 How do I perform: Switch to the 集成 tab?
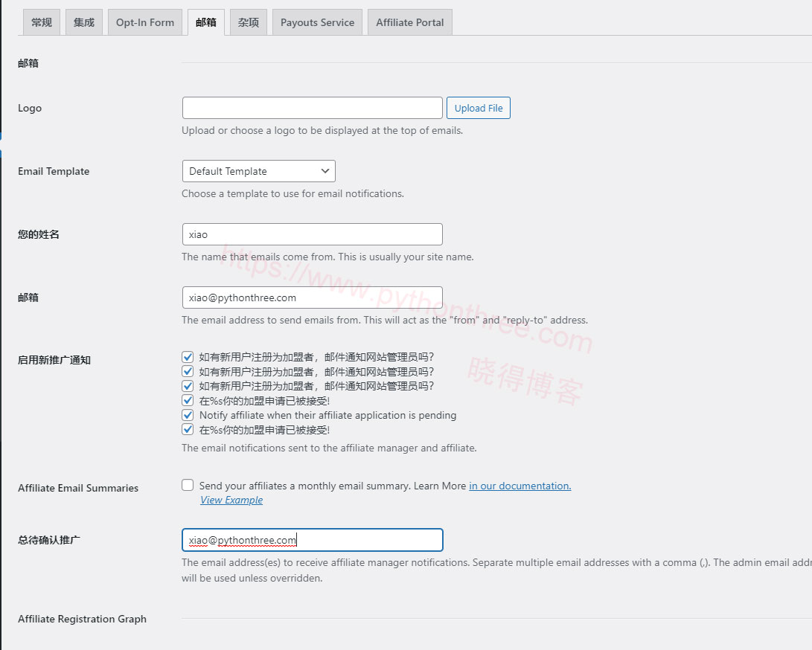pos(84,22)
